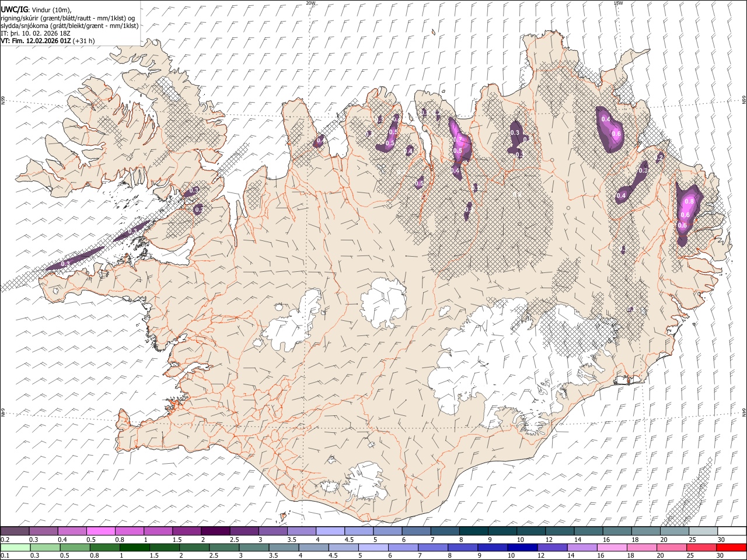
Task: Select the '15W' longitude label at map top
Action: [x=618, y=3]
